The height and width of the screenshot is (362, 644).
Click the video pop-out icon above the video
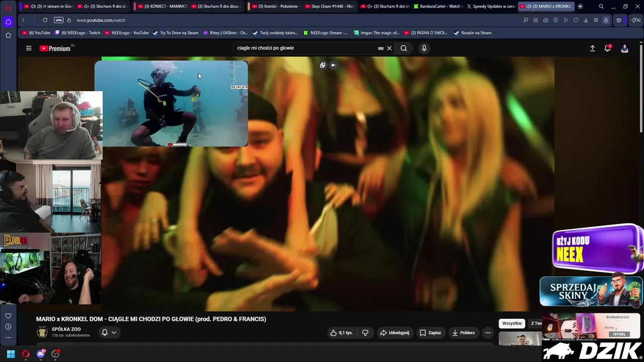point(323,65)
